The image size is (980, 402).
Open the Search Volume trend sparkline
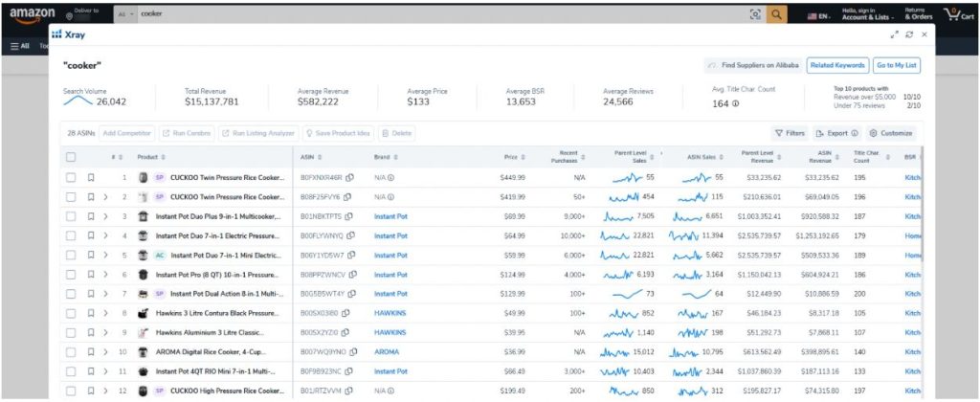click(78, 100)
